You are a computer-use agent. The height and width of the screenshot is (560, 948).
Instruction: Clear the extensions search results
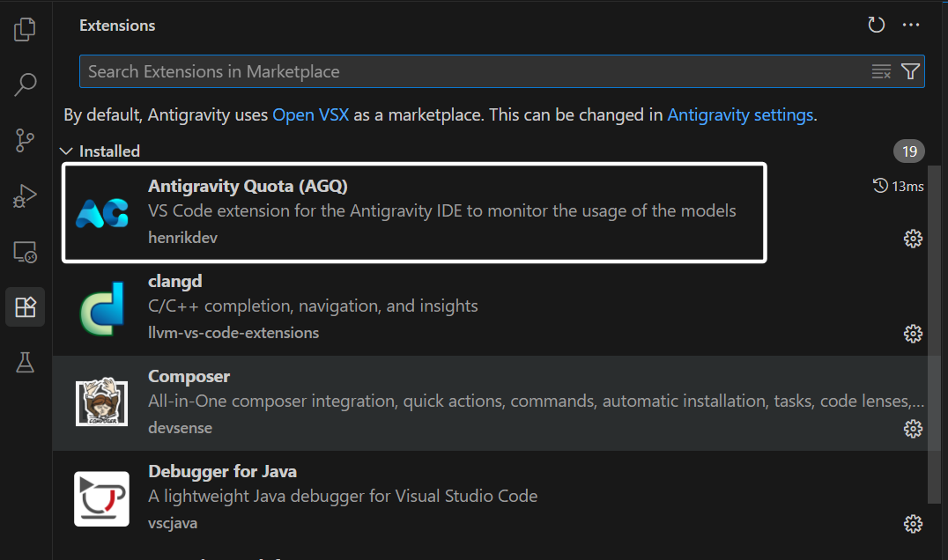click(x=881, y=72)
